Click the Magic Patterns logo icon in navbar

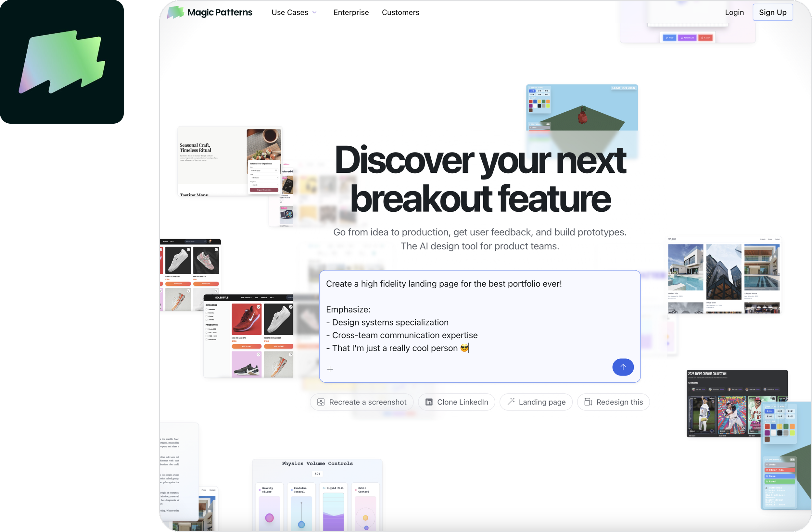click(x=175, y=12)
